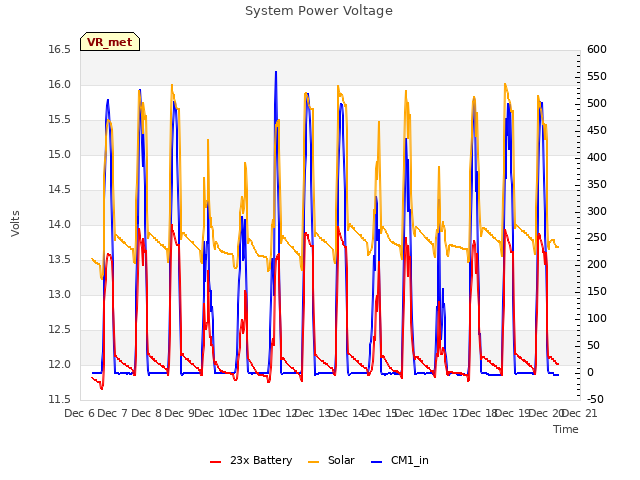Click the 100 right axis tick label
Image resolution: width=640 pixels, height=480 pixels.
coord(597,318)
